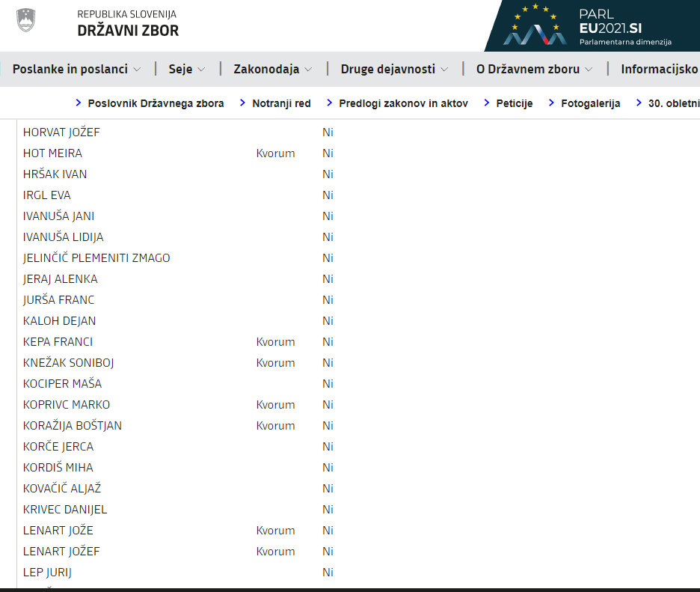700x592 pixels.
Task: Click the arrow icon before Notranji red
Action: (x=243, y=103)
